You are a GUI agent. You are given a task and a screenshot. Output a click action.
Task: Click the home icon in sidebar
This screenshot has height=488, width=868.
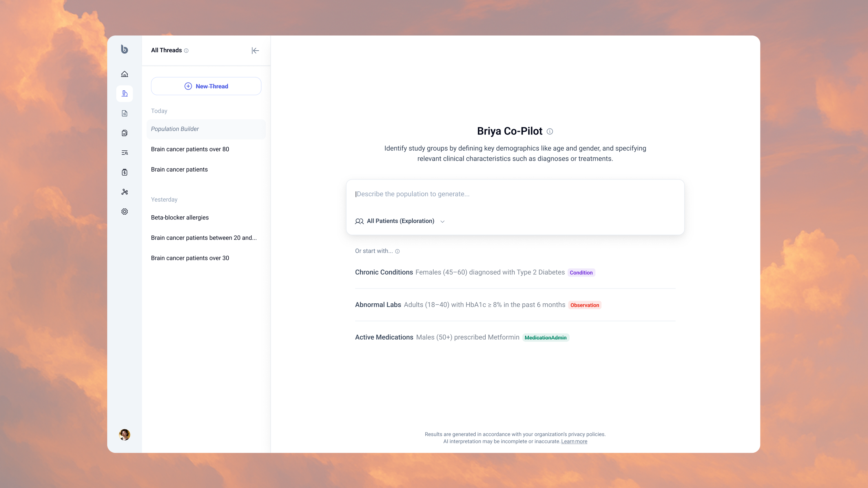click(124, 74)
